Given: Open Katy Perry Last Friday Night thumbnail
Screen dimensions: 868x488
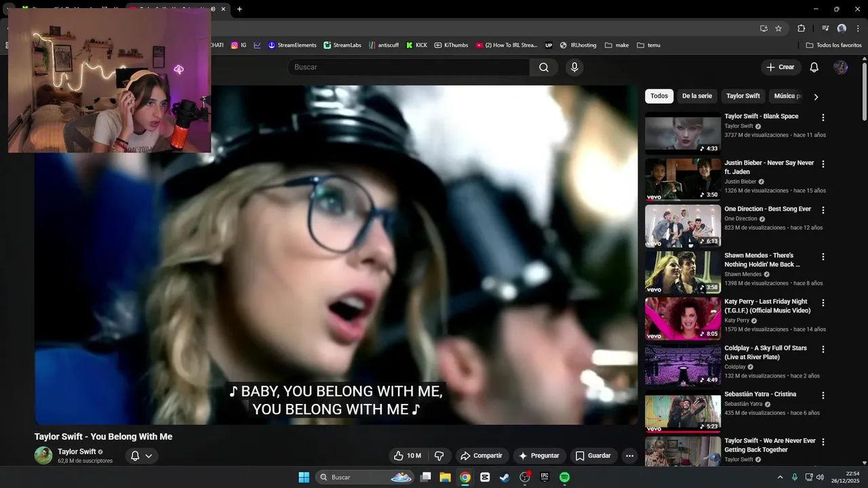Looking at the screenshot, I should tap(683, 319).
